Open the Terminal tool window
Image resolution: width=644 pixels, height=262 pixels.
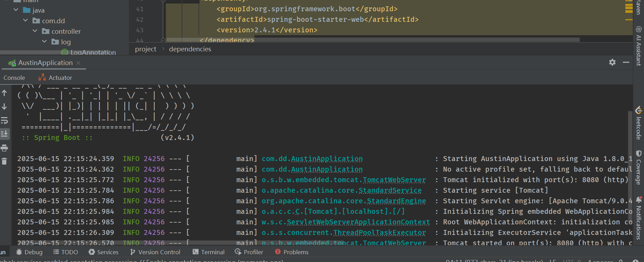coord(208,252)
